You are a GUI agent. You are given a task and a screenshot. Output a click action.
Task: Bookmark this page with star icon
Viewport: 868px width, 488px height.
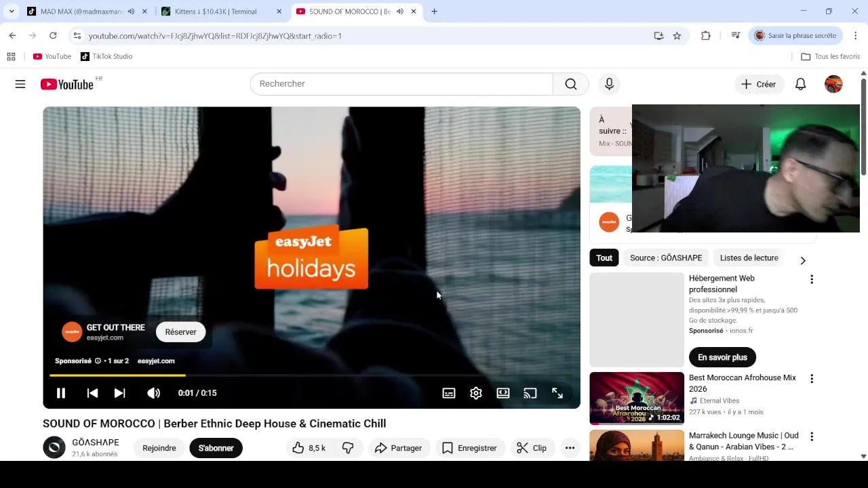click(677, 36)
